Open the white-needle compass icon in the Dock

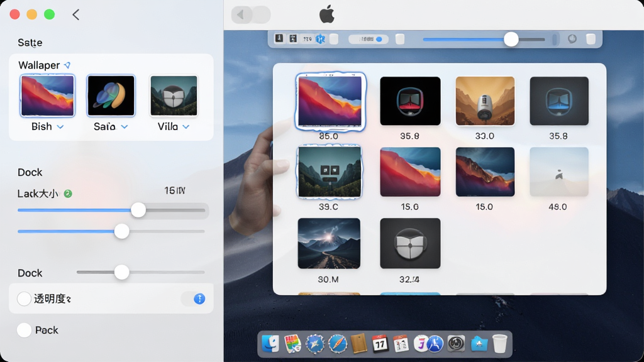click(x=315, y=344)
